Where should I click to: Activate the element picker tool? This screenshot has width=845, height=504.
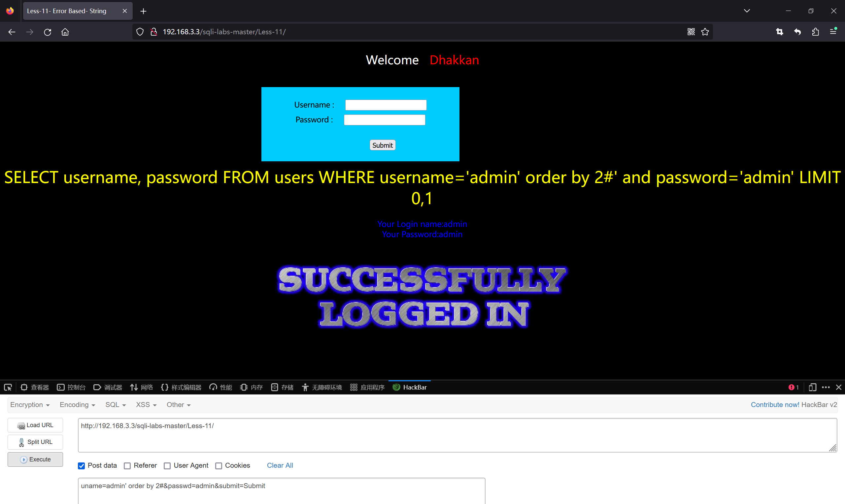[8, 387]
